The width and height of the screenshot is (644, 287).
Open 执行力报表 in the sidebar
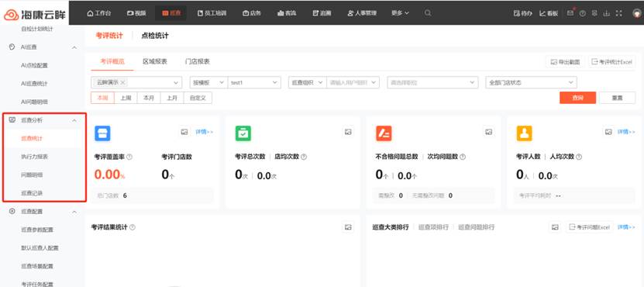click(35, 157)
